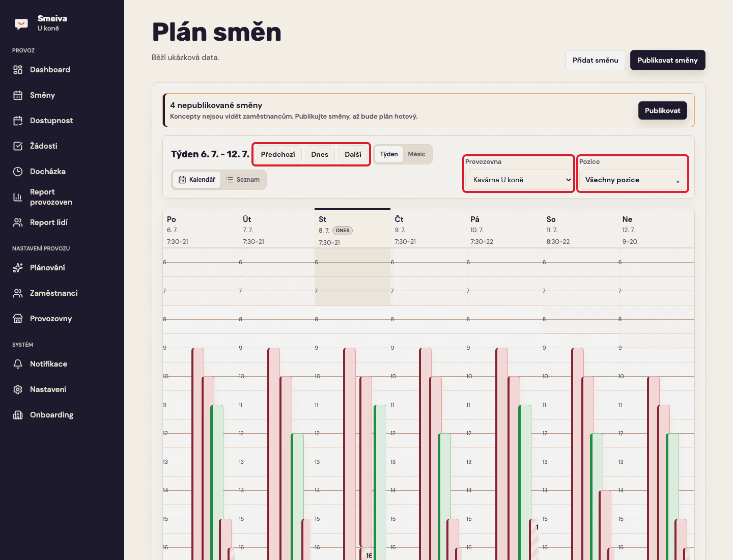
Task: Jump to Dnes
Action: pyautogui.click(x=320, y=154)
